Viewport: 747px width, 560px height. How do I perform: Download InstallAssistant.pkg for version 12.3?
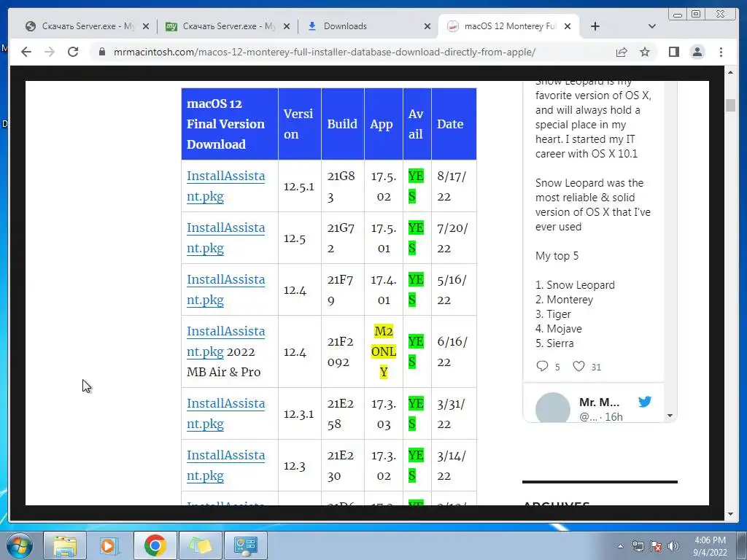point(225,465)
